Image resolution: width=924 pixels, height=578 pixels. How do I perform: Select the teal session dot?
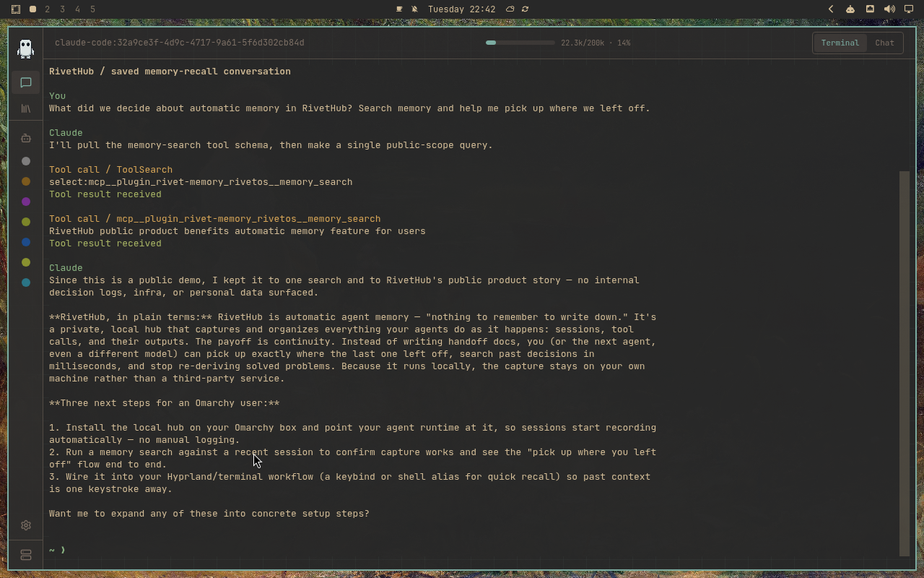(x=26, y=282)
